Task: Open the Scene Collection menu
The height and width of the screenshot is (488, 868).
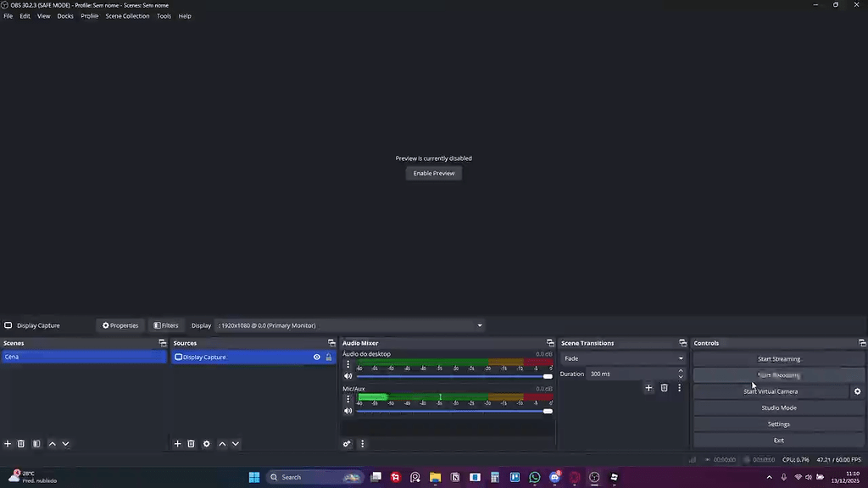Action: click(127, 15)
